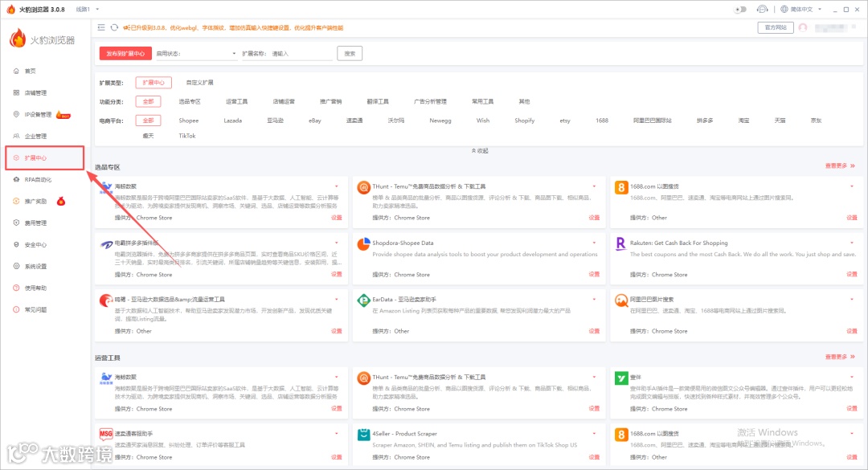Focus the 扩展名称 input field
The height and width of the screenshot is (470, 868).
(301, 54)
